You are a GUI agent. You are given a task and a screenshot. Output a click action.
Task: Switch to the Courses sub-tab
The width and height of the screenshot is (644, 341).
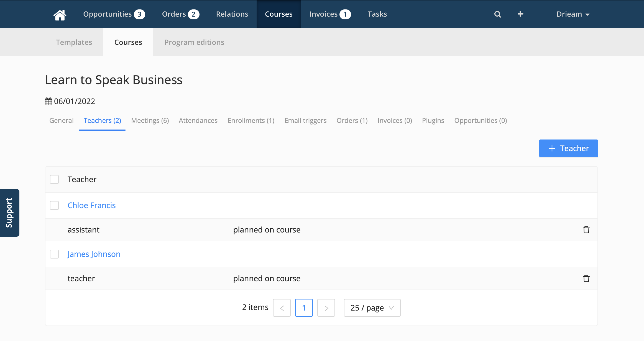(x=128, y=42)
